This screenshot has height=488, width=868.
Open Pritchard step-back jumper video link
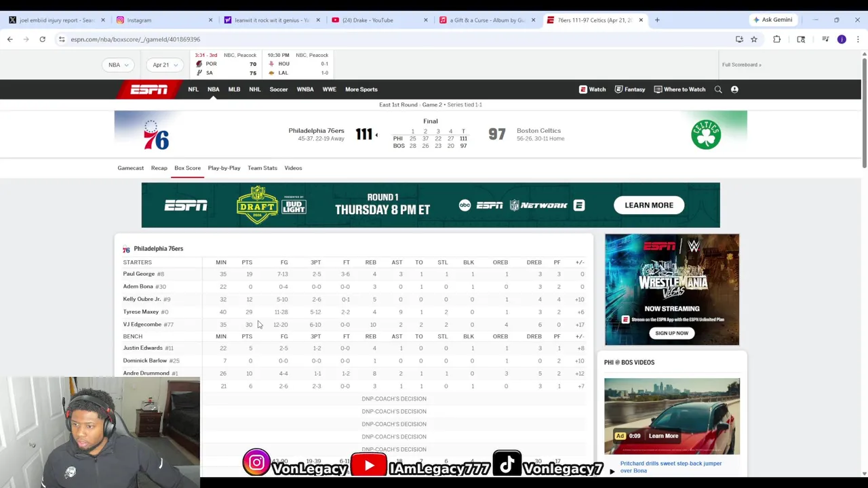pos(671,467)
